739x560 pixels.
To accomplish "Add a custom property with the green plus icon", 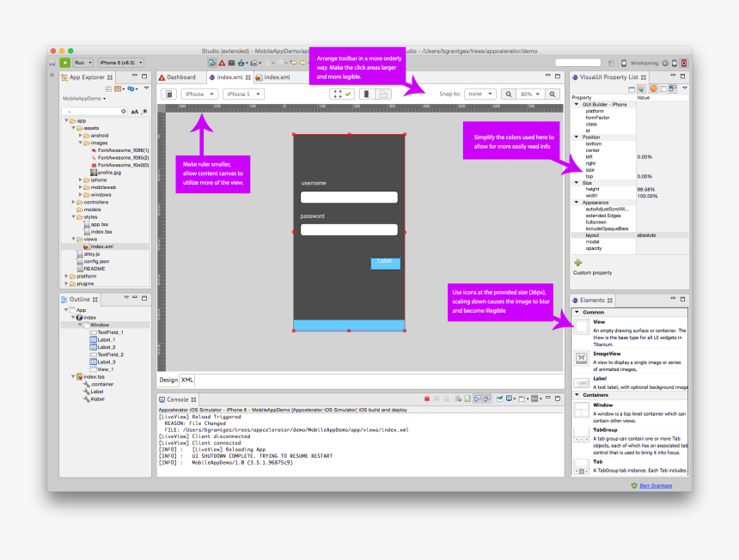I will pyautogui.click(x=577, y=262).
